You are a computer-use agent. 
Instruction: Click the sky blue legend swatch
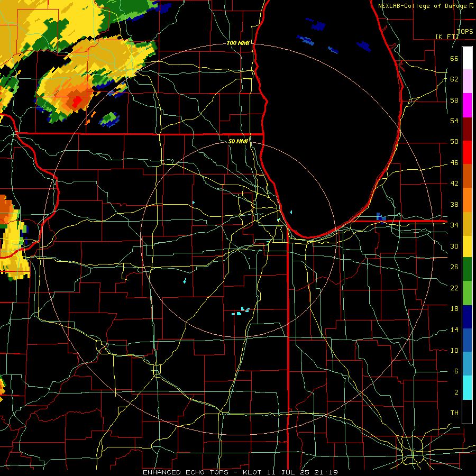[x=467, y=363]
